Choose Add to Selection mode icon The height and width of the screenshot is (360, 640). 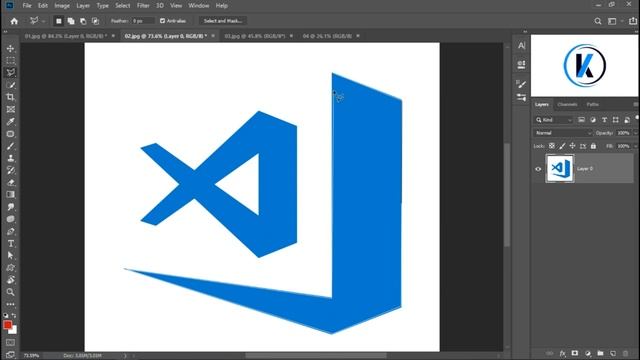tap(71, 21)
